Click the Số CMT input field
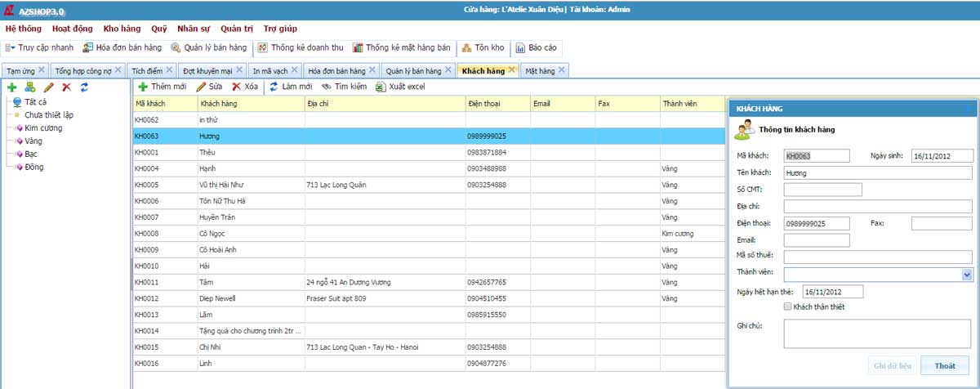Viewport: 980px width, 389px height. point(822,190)
